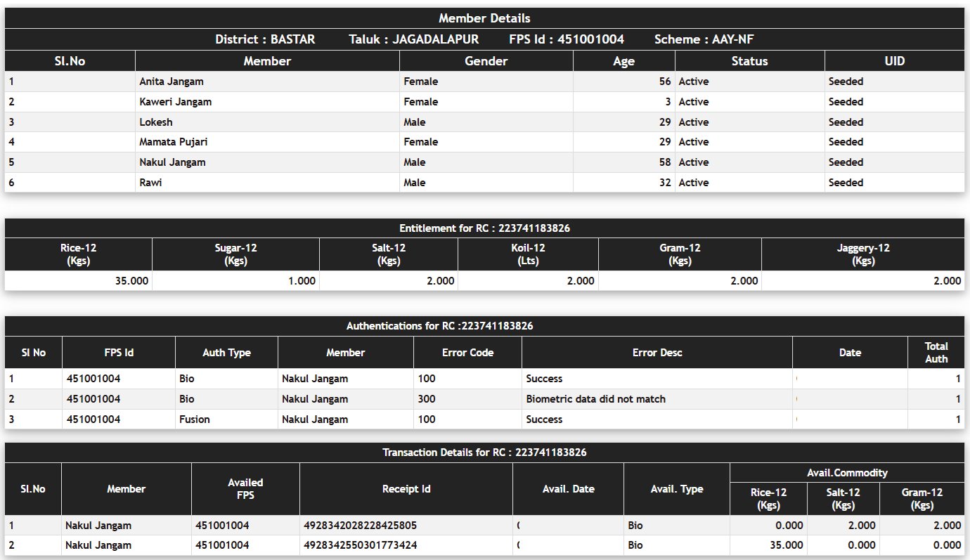The height and width of the screenshot is (560, 970).
Task: Select Kaweri Jangam in the member list
Action: click(x=175, y=102)
